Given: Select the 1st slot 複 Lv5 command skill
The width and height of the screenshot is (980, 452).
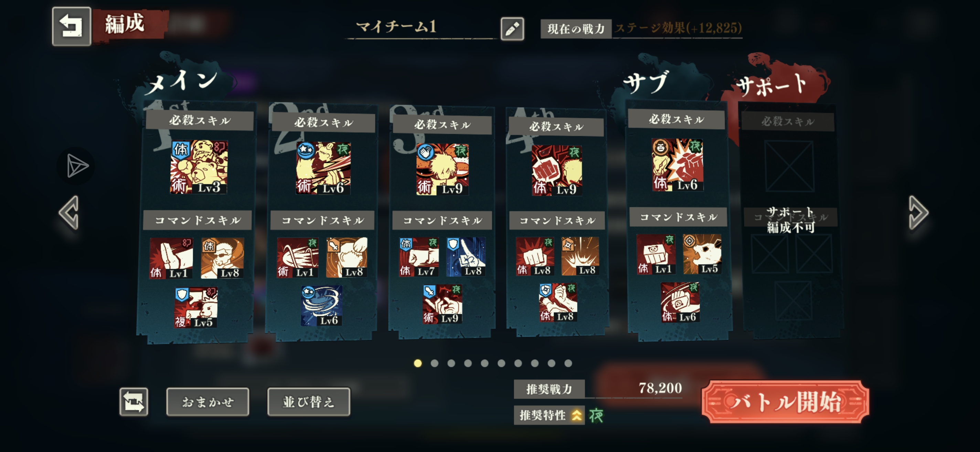Looking at the screenshot, I should pyautogui.click(x=196, y=307).
